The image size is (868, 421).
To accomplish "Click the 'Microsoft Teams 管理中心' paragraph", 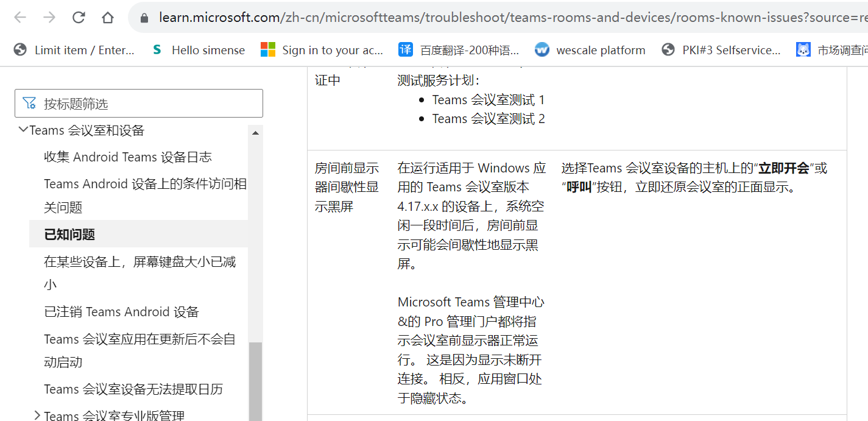I will (x=471, y=350).
